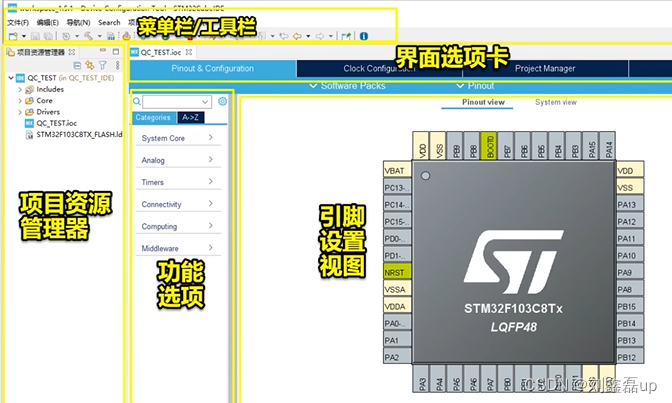Open the New file dropdown arrow
Image resolution: width=672 pixels, height=403 pixels.
tap(24, 36)
